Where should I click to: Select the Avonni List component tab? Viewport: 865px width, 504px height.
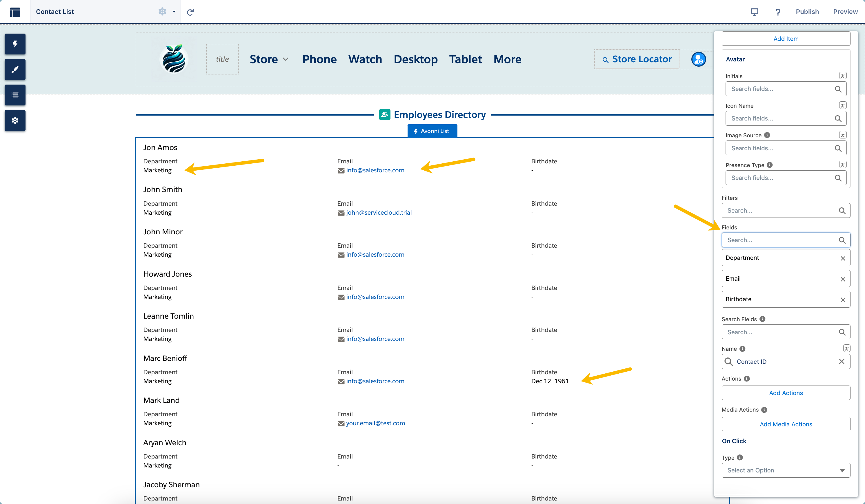click(x=432, y=131)
